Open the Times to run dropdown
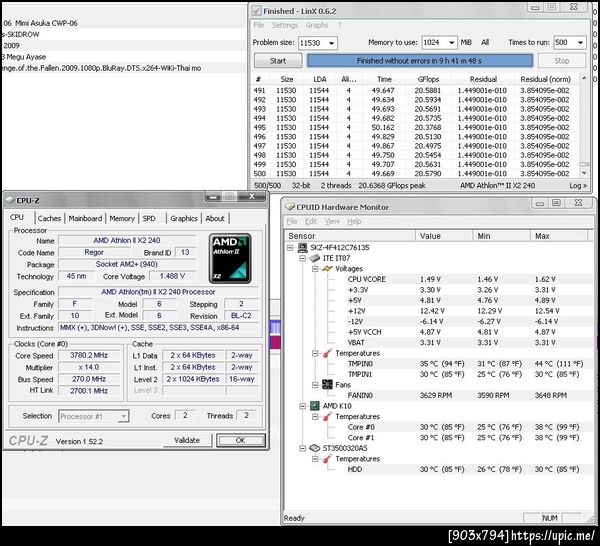Image resolution: width=600 pixels, height=546 pixels. (x=580, y=42)
